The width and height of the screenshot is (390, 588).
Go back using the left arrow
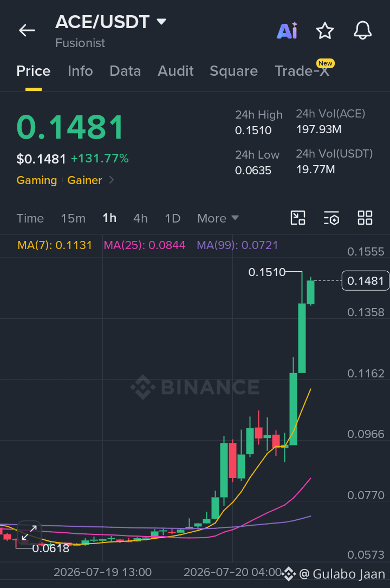pos(27,30)
